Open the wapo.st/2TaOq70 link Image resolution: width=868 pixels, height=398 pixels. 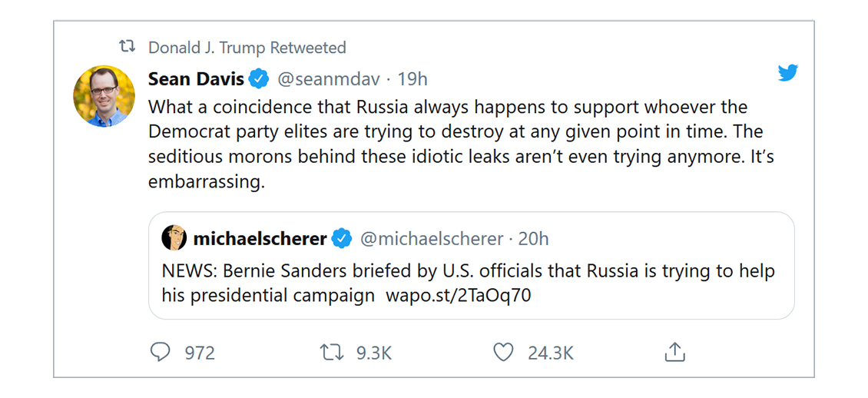point(460,295)
